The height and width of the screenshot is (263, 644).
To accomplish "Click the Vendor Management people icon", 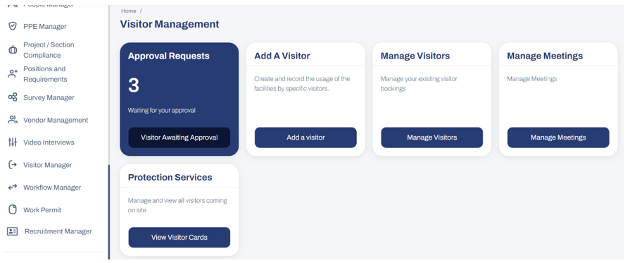I will (x=13, y=120).
